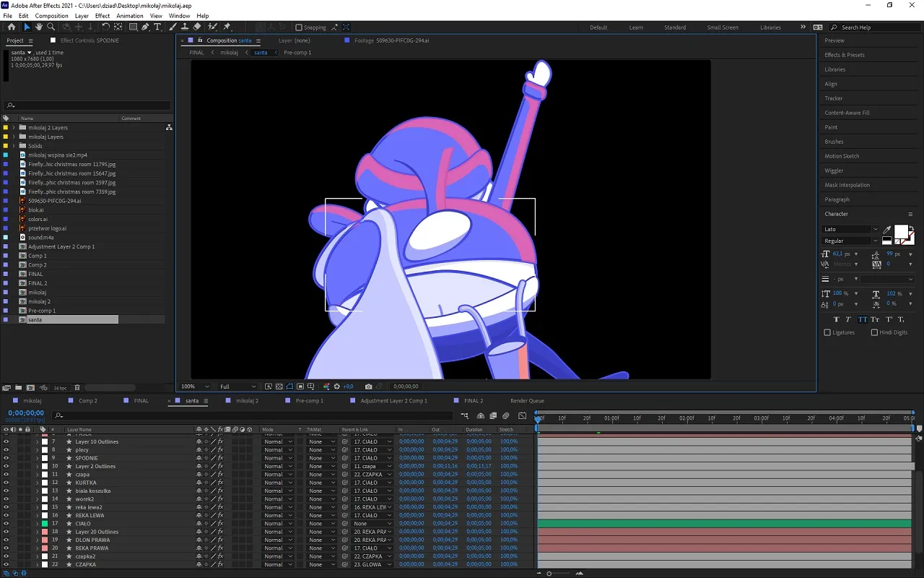Choose the Horizontal Type tool
This screenshot has width=924, height=578.
pos(157,27)
